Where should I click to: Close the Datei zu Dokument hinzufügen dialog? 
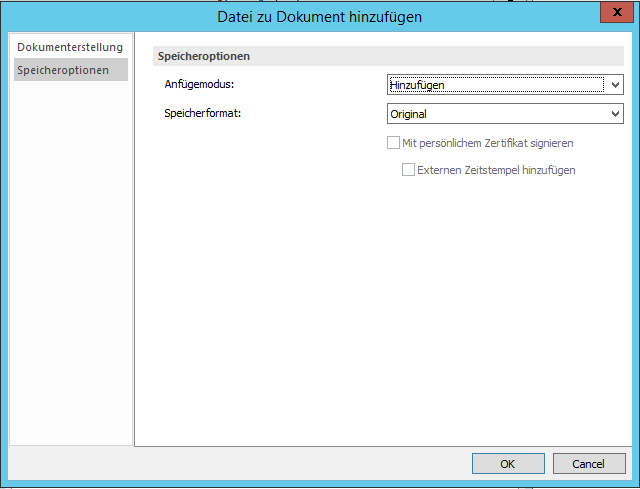(617, 13)
